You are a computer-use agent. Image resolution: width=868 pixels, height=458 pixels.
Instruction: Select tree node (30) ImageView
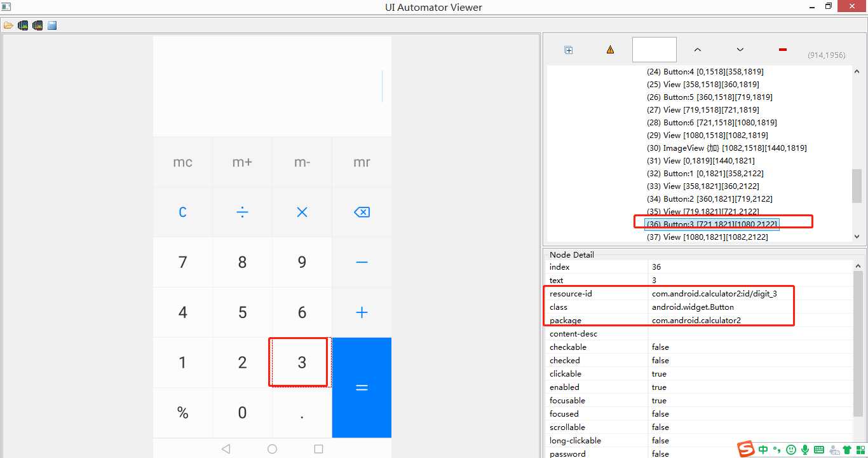726,148
